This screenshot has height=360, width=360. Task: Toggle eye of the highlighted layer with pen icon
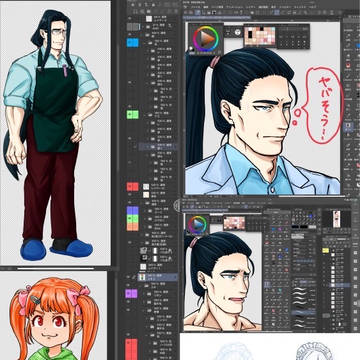(x=129, y=277)
